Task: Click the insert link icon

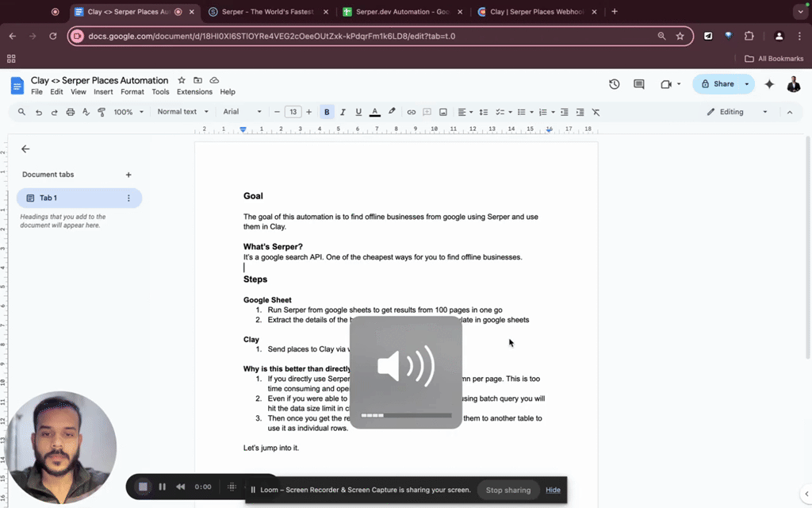Action: click(x=411, y=112)
